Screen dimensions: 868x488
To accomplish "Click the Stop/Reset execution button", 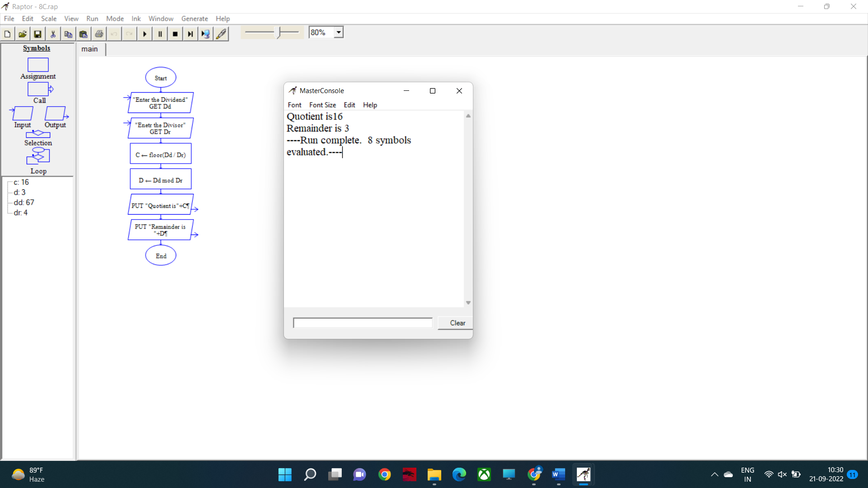I will click(x=175, y=34).
